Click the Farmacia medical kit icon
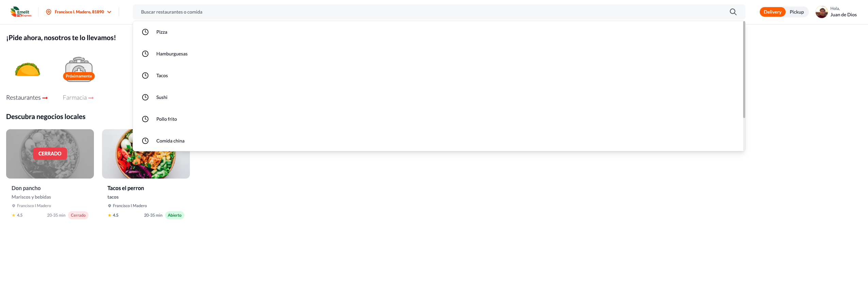The image size is (868, 302). (79, 69)
